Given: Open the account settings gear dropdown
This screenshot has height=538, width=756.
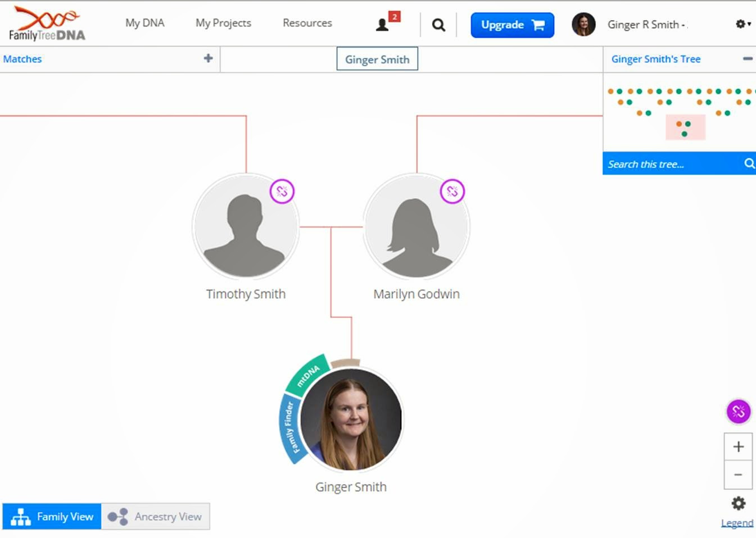Looking at the screenshot, I should pyautogui.click(x=741, y=24).
